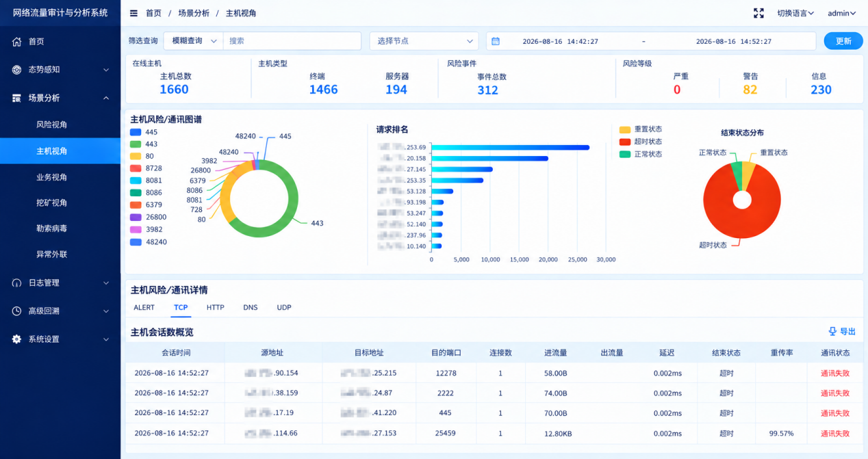Click the 场景分析 breadcrumb link
This screenshot has width=868, height=459.
pyautogui.click(x=195, y=13)
